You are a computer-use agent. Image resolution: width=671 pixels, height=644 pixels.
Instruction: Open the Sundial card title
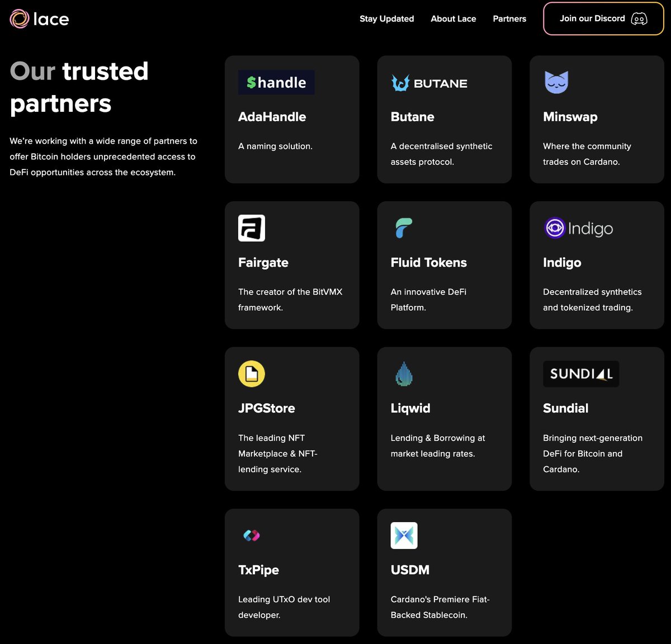[x=566, y=408]
